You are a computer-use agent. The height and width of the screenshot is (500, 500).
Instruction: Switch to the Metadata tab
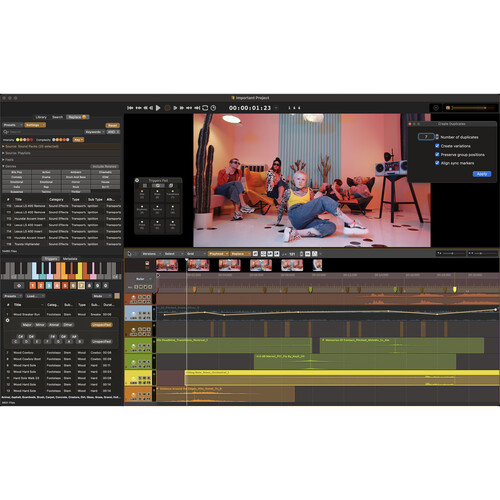click(x=70, y=259)
